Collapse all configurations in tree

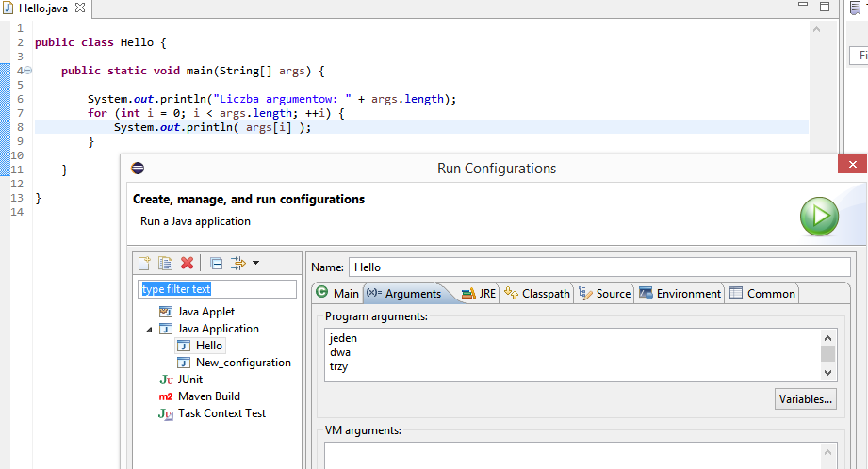coord(217,264)
